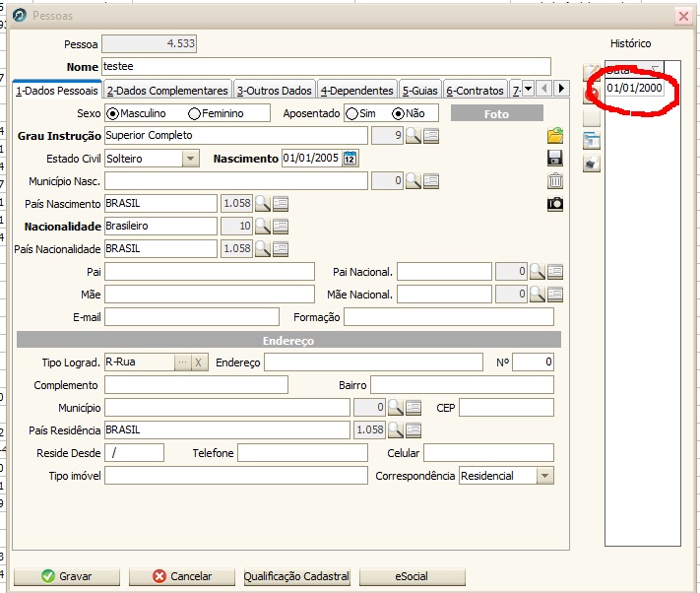Switch to the 1-Dados Pessoais tab
700x593 pixels.
[x=57, y=91]
